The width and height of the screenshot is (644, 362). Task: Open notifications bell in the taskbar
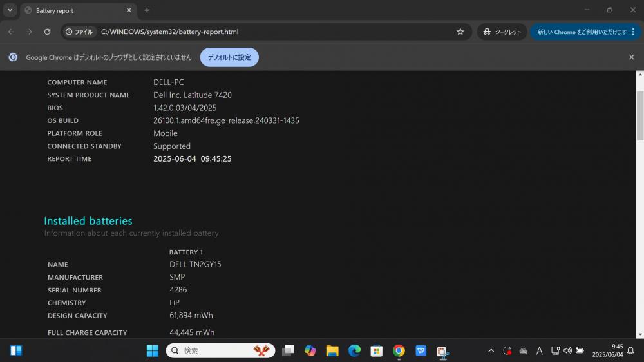pyautogui.click(x=631, y=350)
